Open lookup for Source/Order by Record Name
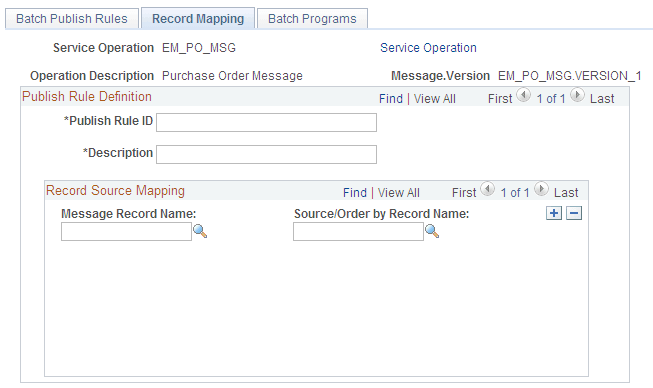 point(432,231)
